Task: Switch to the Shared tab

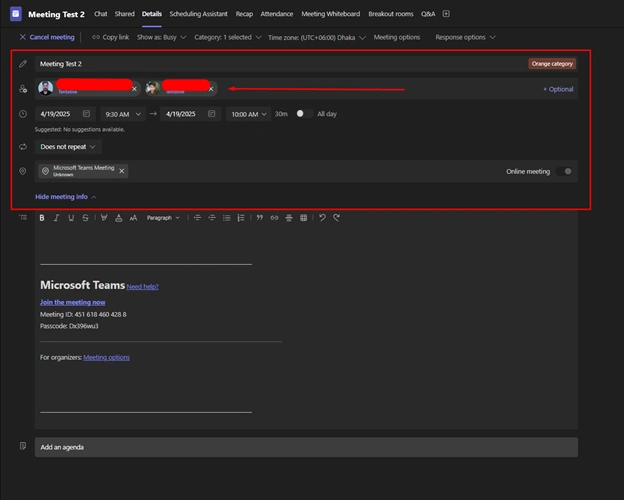Action: pyautogui.click(x=125, y=14)
